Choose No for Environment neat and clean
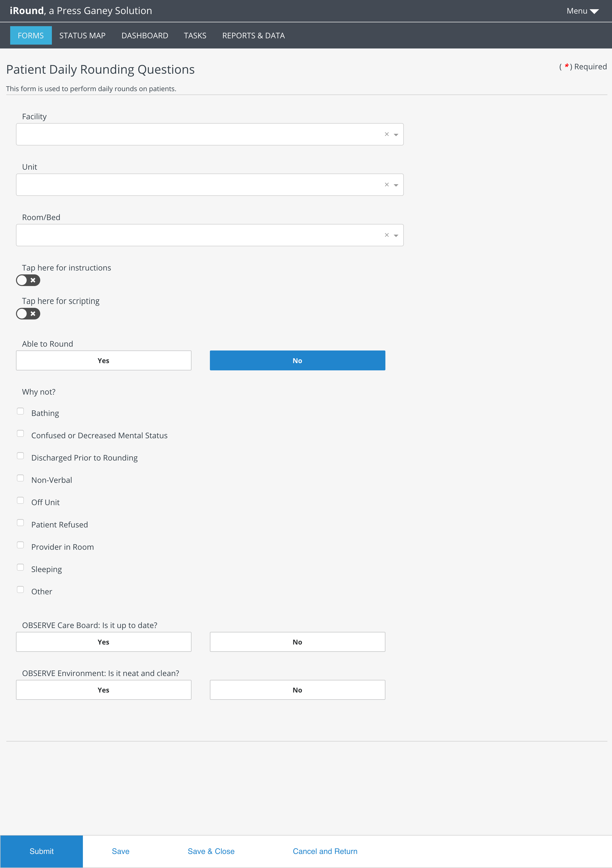 [297, 690]
